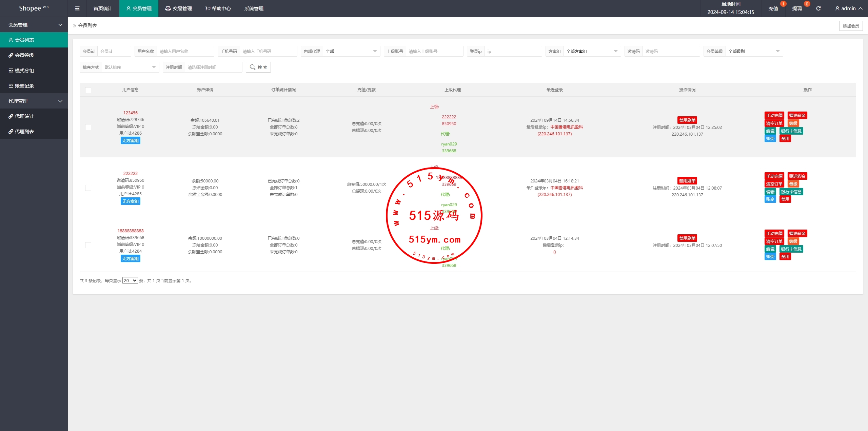Image resolution: width=868 pixels, height=431 pixels.
Task: Open 代理统计 sidebar item
Action: [24, 116]
